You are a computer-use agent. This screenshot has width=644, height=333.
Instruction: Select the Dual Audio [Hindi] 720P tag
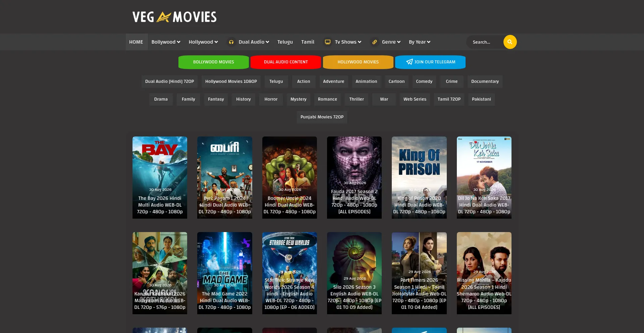click(x=170, y=81)
